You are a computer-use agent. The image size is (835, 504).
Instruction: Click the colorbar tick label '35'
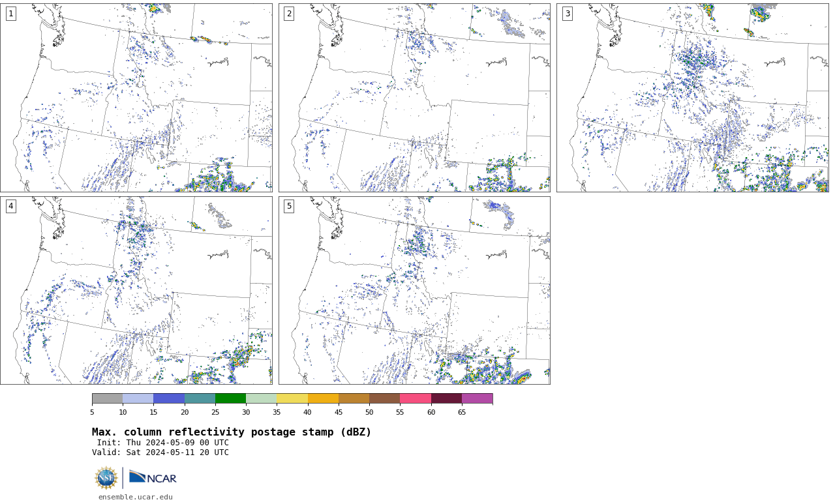pos(277,413)
